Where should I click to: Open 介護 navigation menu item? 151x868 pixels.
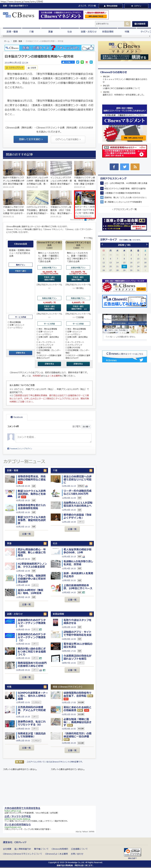click(31, 32)
